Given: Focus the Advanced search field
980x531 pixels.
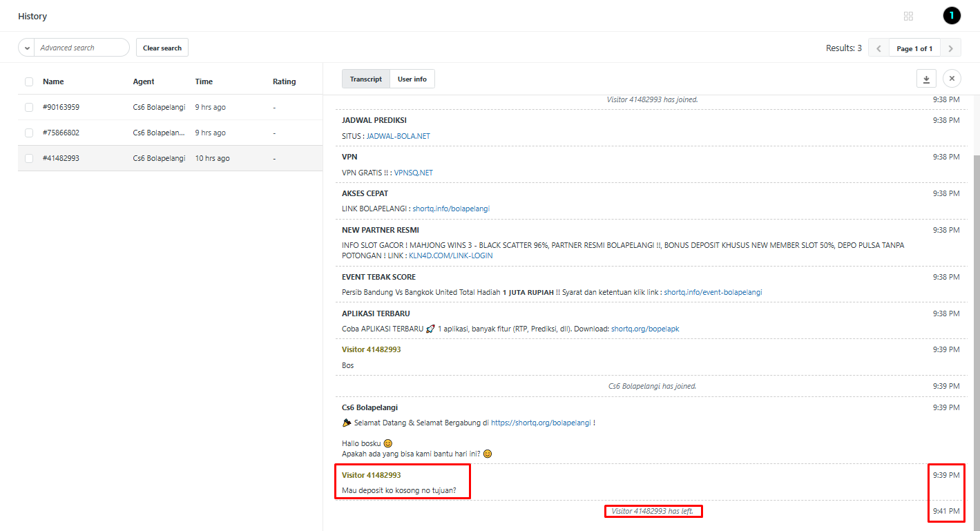Looking at the screenshot, I should [81, 48].
